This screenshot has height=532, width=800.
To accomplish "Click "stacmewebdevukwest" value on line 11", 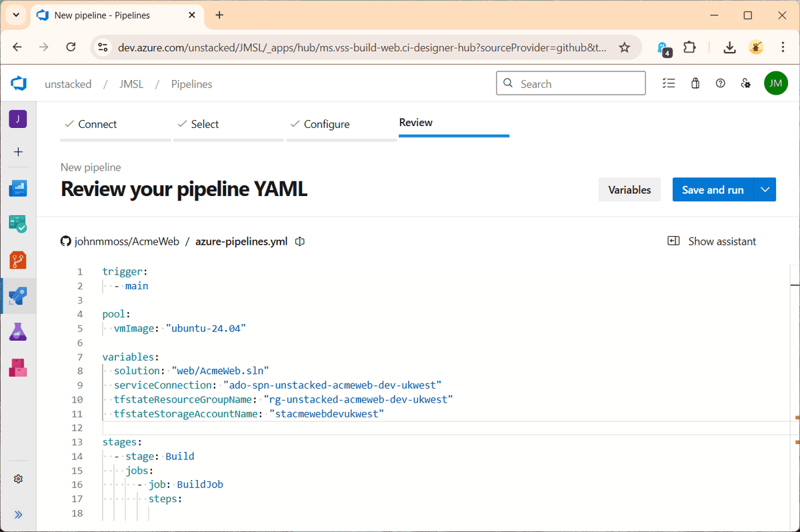I will point(327,414).
